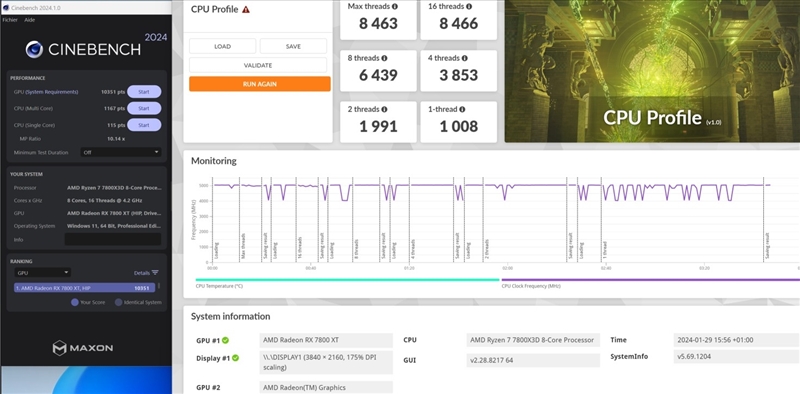Click the Max threads marker in Monitoring chart
Screen dimensions: 800x394
coord(243,245)
